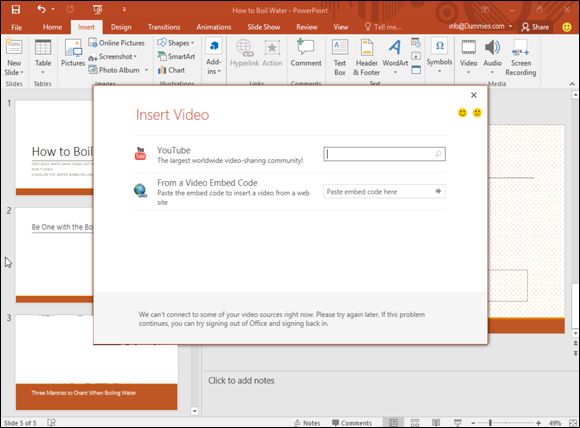580x428 pixels.
Task: Click the YouTube search input field
Action: pos(384,154)
